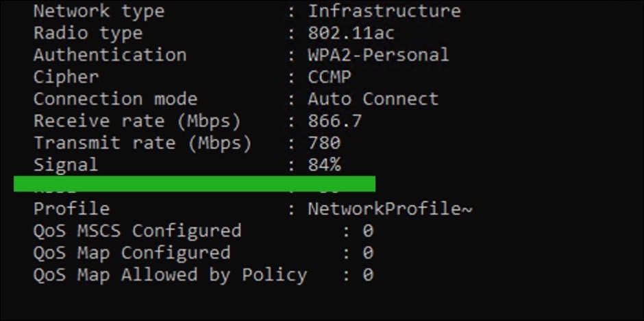This screenshot has height=321, width=644.
Task: Click the 84% signal value
Action: coord(324,165)
